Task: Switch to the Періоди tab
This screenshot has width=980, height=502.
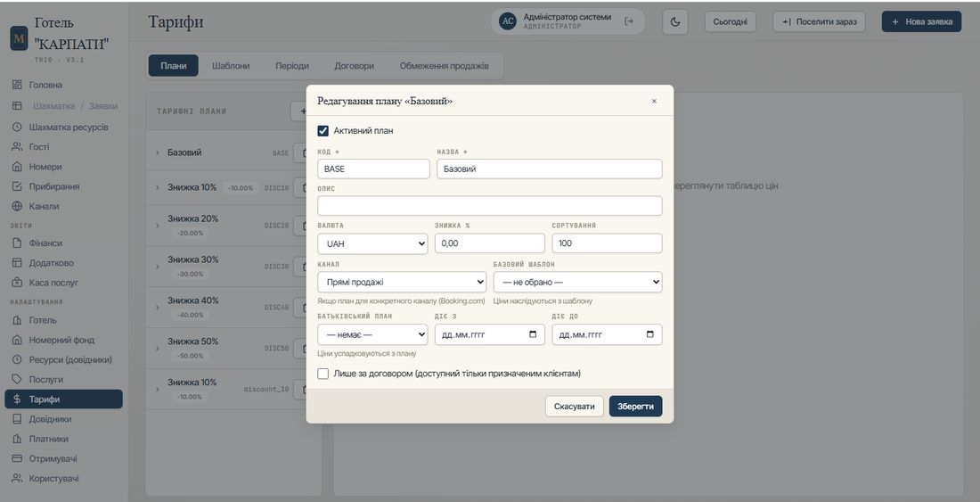Action: point(292,66)
